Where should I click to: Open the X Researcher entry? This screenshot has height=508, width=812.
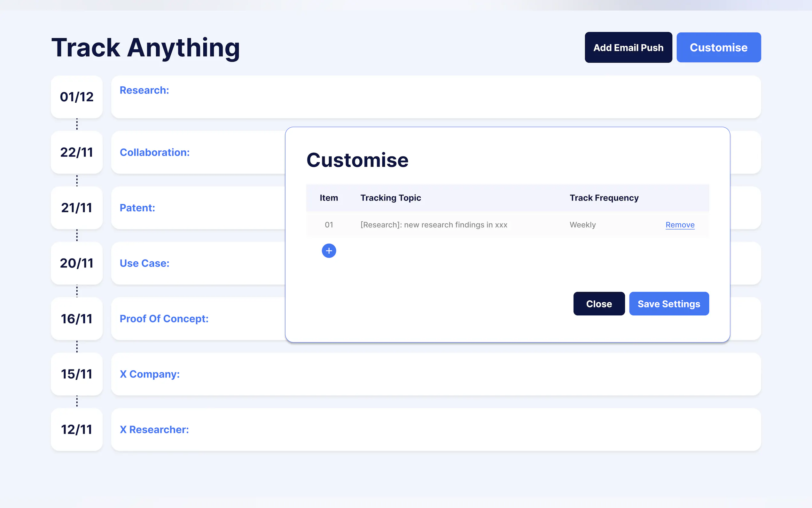[x=435, y=429]
